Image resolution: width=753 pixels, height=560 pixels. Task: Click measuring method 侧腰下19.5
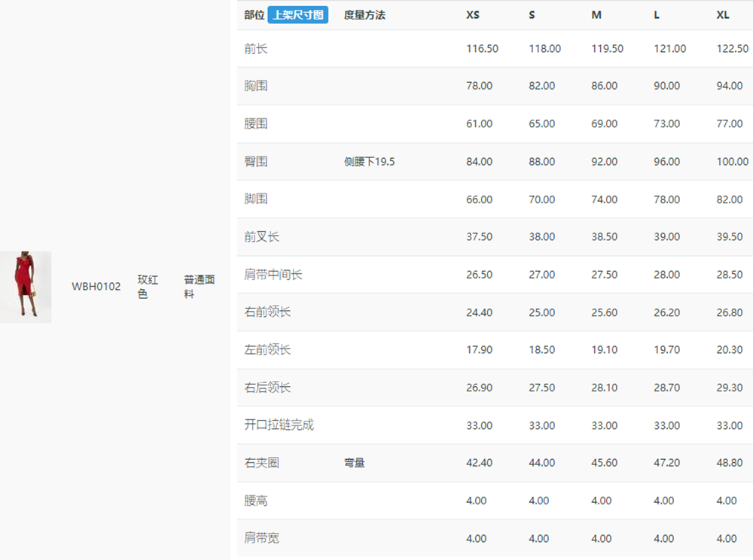coord(369,162)
